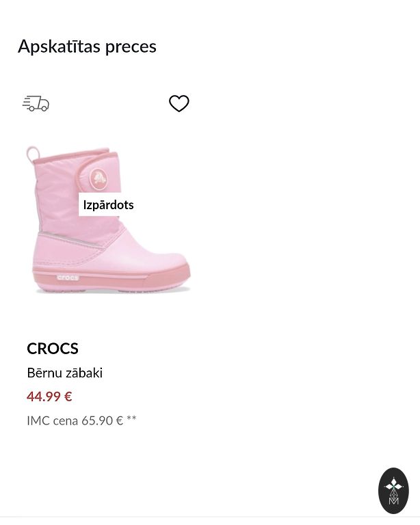
Task: Click the round Crocs logo on boot strap
Action: 99,179
